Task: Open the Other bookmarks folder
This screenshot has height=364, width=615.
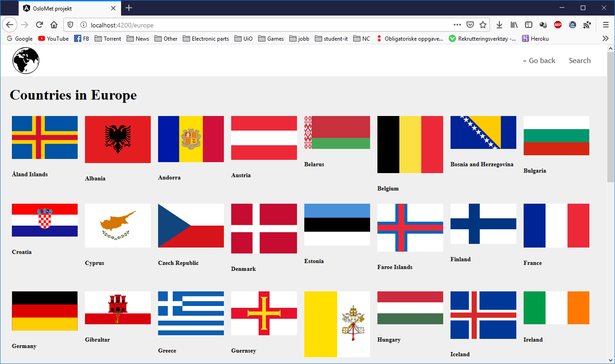Action: 166,38
